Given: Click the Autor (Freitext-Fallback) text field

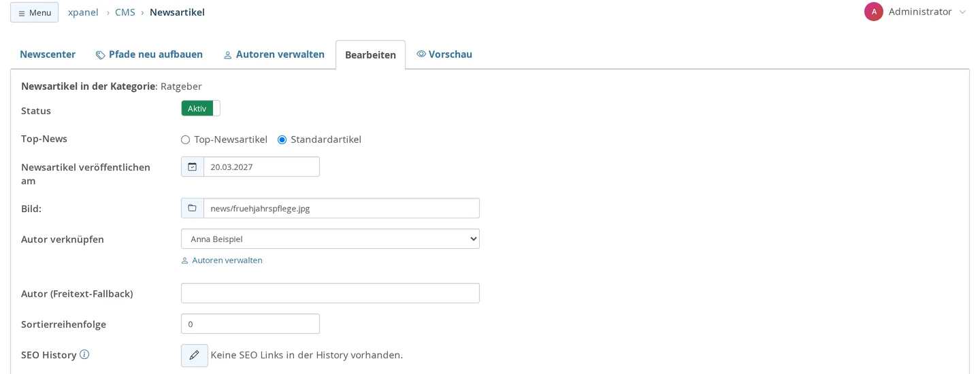Looking at the screenshot, I should (x=330, y=293).
